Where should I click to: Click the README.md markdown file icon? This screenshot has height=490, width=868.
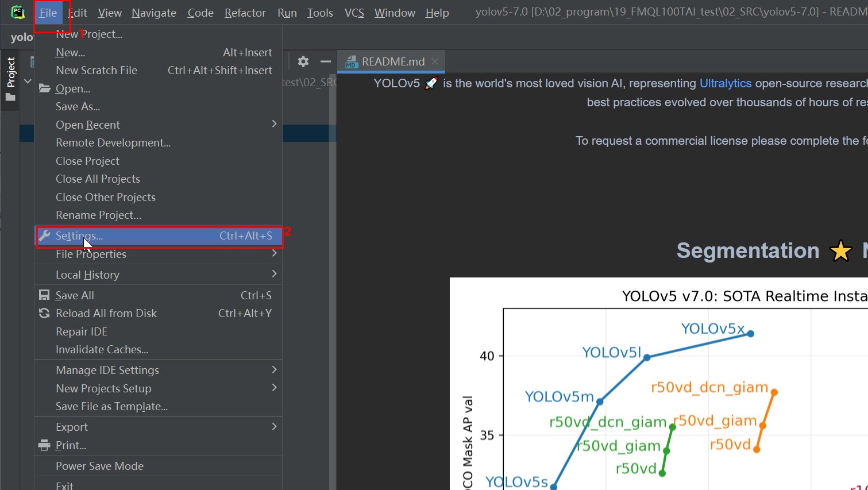[351, 62]
